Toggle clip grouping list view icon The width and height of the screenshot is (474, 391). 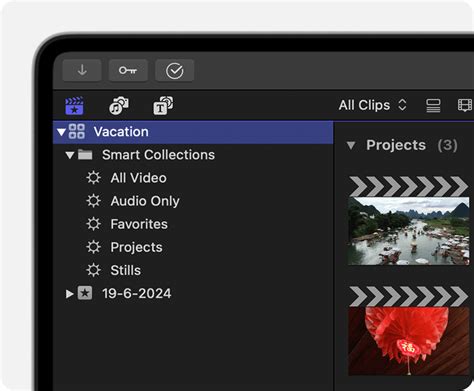pos(433,106)
